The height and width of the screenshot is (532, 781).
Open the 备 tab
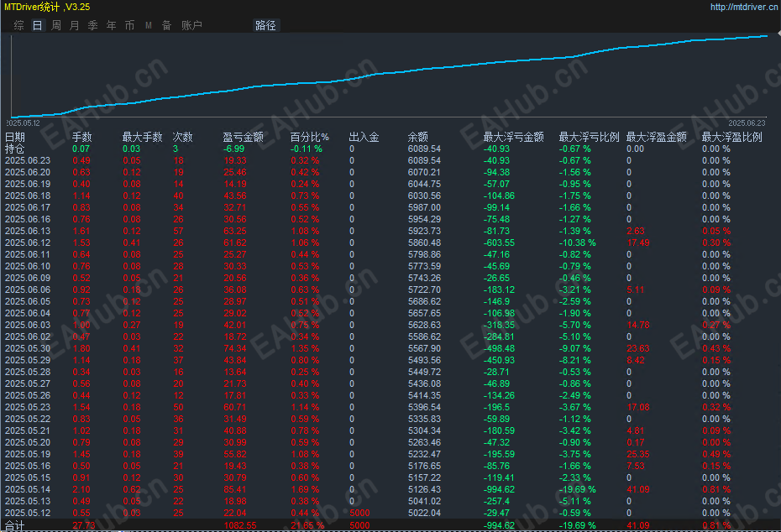point(167,25)
